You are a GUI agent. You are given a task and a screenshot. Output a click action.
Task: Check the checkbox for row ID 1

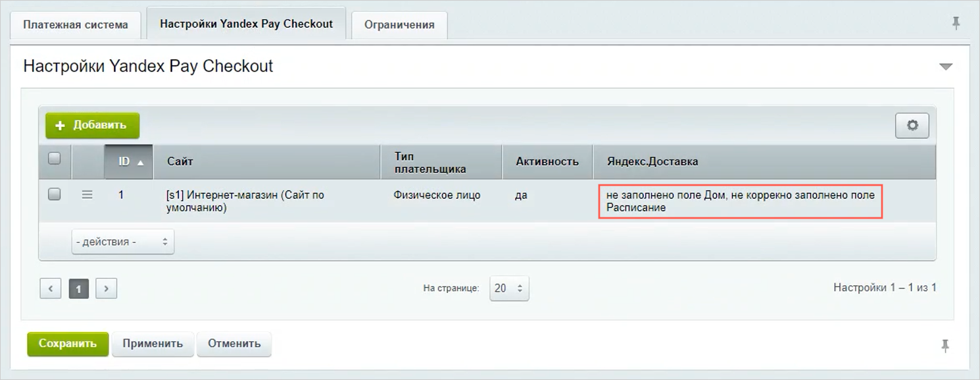point(55,194)
